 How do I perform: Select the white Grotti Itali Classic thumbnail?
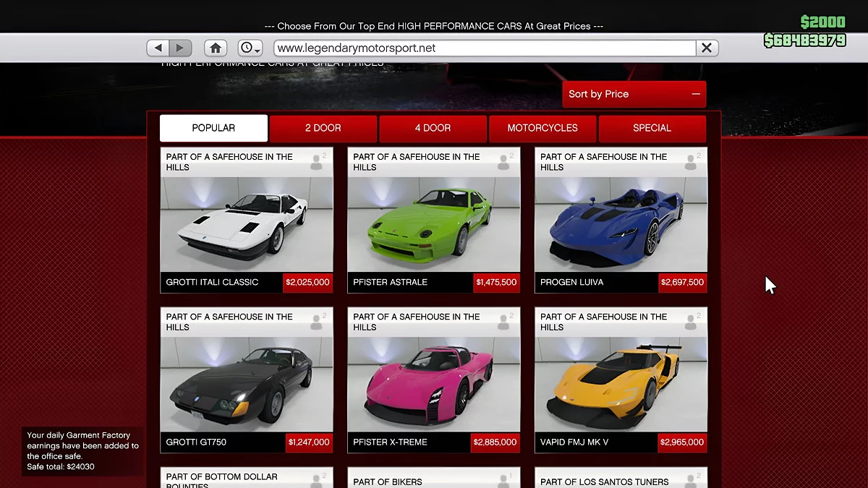click(247, 224)
